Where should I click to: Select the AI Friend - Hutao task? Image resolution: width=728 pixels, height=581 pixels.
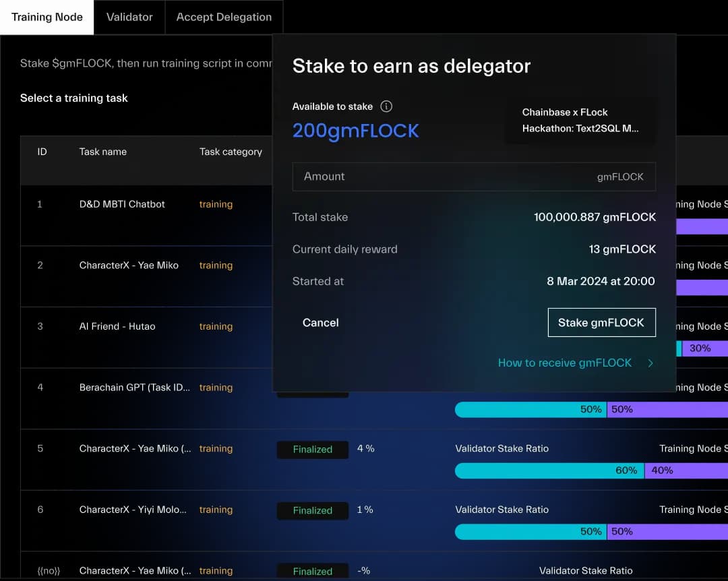coord(117,326)
